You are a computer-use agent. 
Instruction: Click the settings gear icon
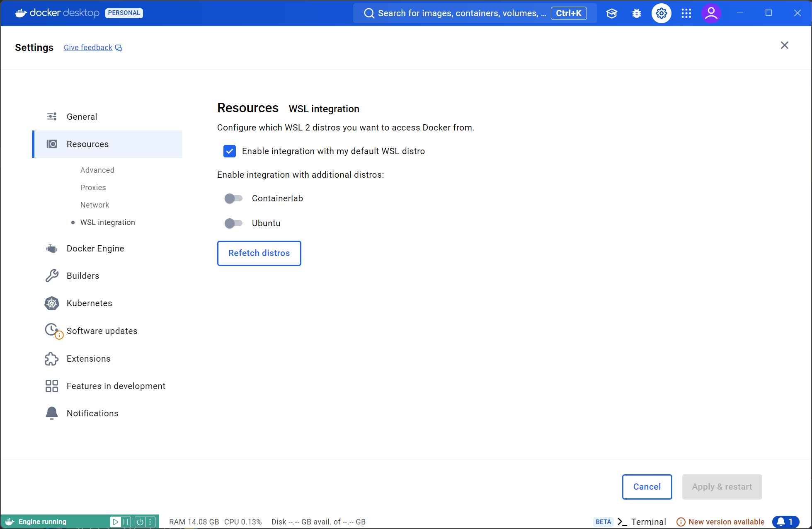tap(661, 13)
